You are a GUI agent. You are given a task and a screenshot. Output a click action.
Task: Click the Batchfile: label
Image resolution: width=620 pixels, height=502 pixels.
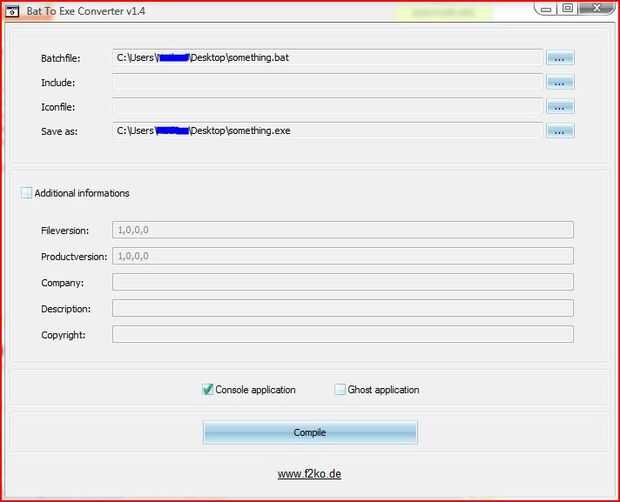(x=60, y=59)
